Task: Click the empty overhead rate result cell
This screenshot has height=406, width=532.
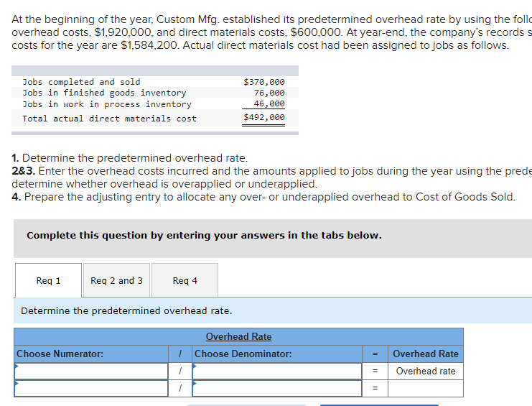Action: [x=426, y=388]
